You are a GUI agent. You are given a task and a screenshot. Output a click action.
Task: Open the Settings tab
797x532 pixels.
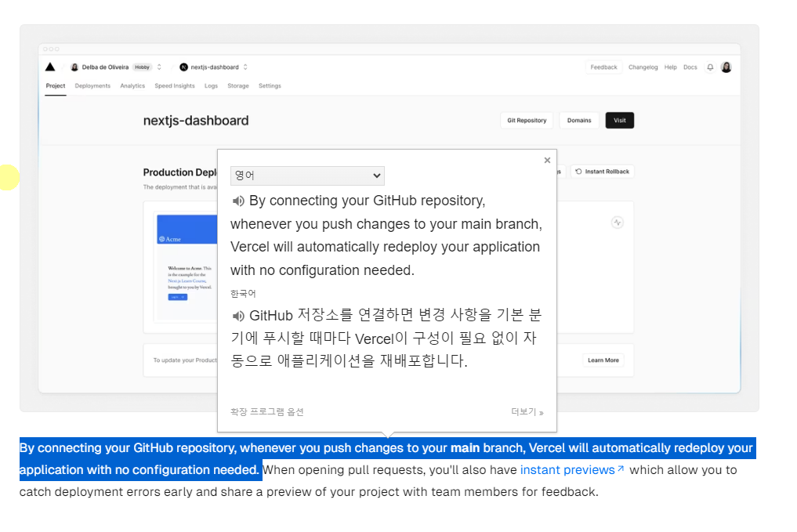(x=270, y=86)
